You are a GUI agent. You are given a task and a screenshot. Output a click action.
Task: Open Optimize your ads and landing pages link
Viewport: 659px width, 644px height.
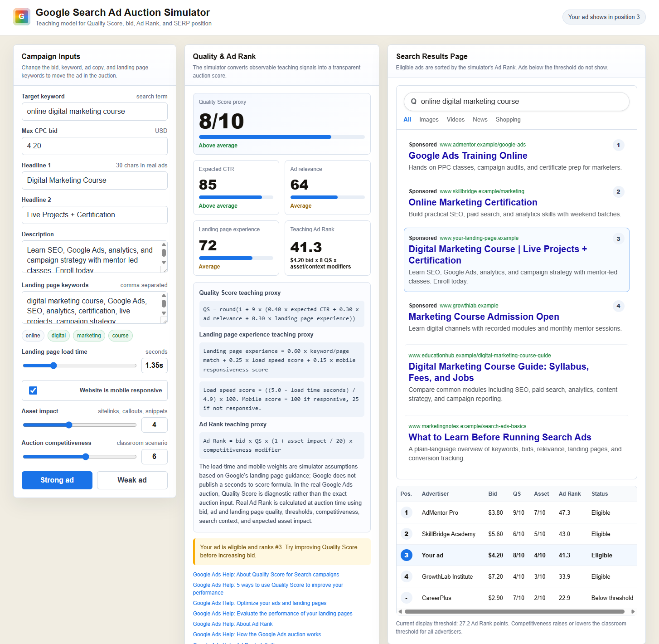(260, 603)
